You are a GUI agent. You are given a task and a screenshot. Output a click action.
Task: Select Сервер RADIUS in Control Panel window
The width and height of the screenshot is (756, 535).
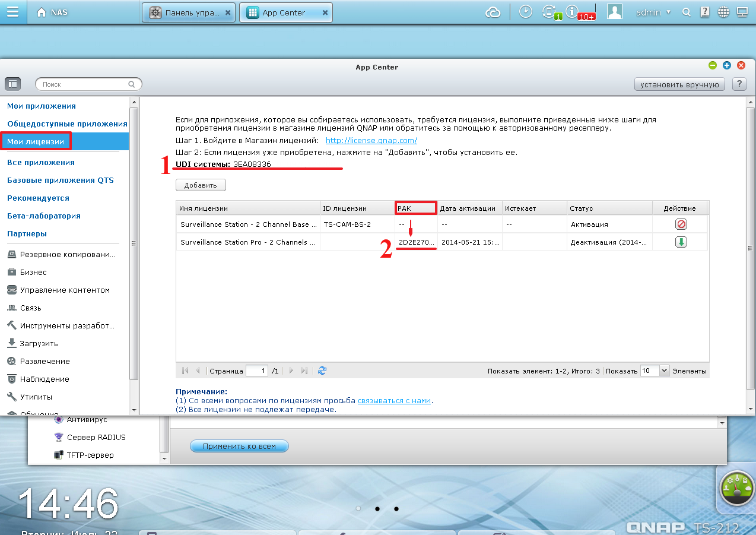point(90,437)
